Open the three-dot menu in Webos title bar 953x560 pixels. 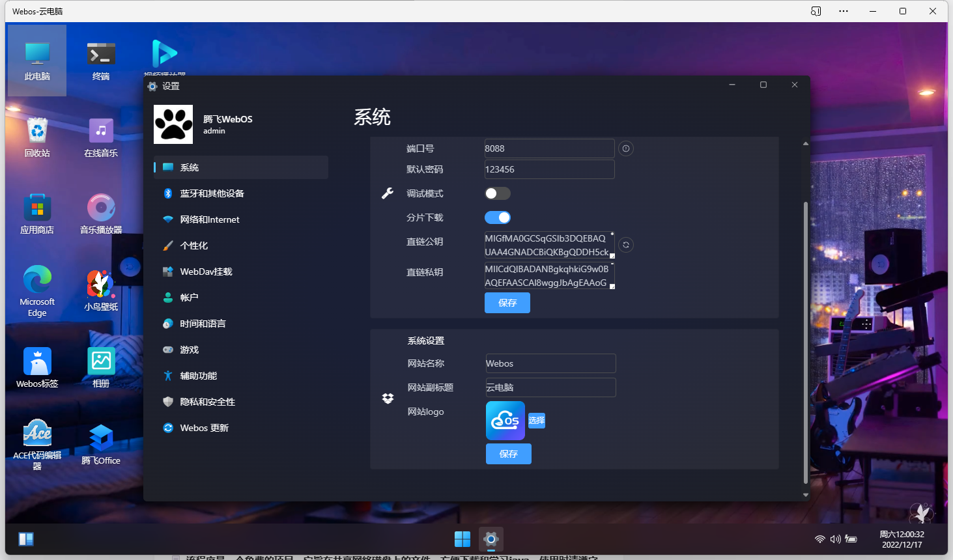point(844,11)
